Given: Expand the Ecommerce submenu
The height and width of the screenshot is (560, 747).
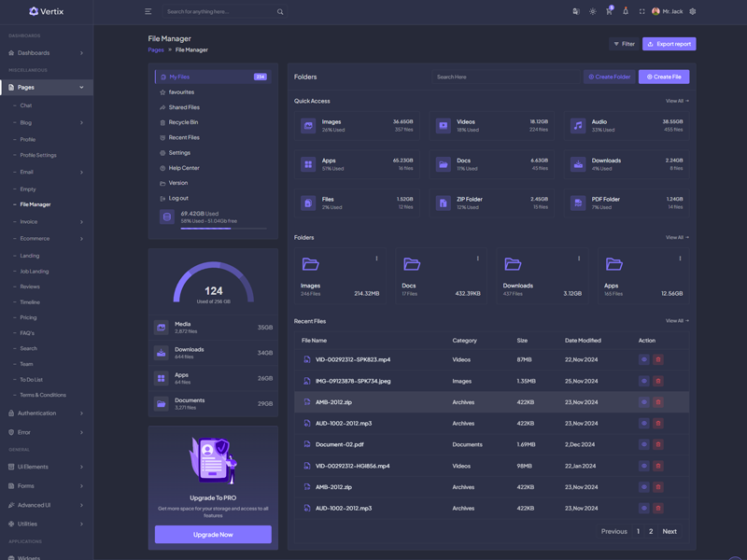Looking at the screenshot, I should pyautogui.click(x=47, y=238).
